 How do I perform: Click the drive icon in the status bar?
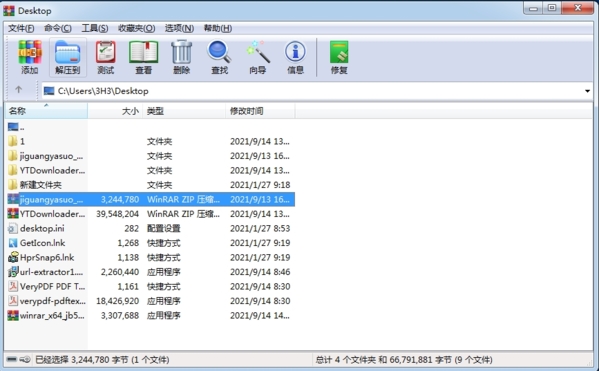pos(12,360)
